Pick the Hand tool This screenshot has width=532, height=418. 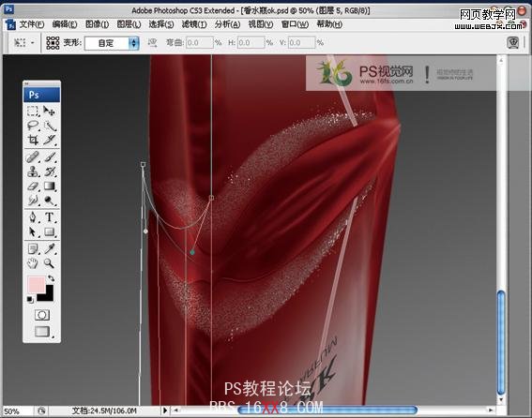[x=33, y=263]
